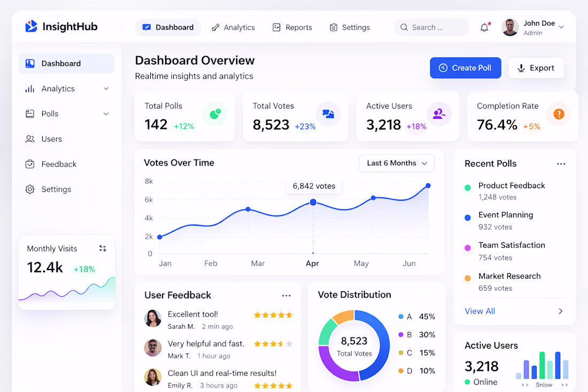
Task: Click the arrow next to View All
Action: 561,311
